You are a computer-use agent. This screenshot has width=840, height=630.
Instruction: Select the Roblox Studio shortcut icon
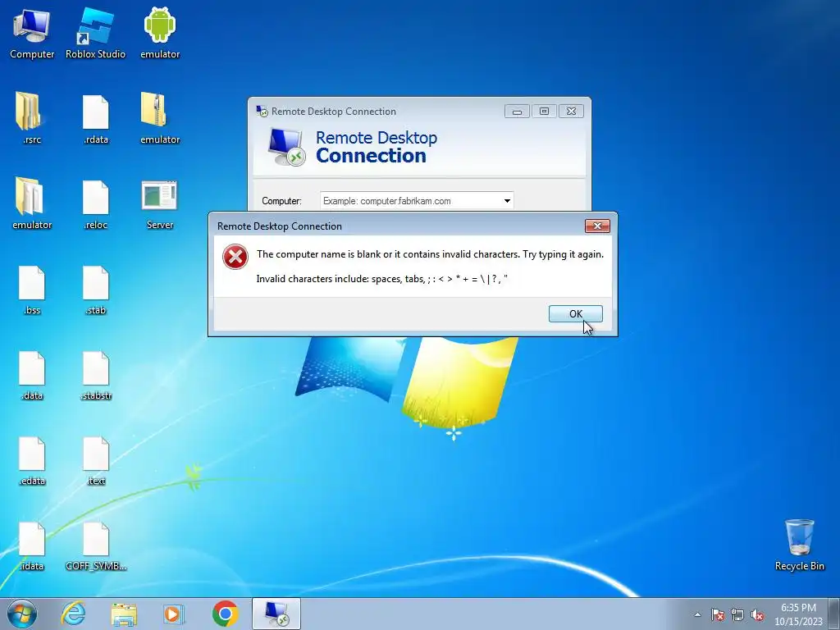coord(95,33)
